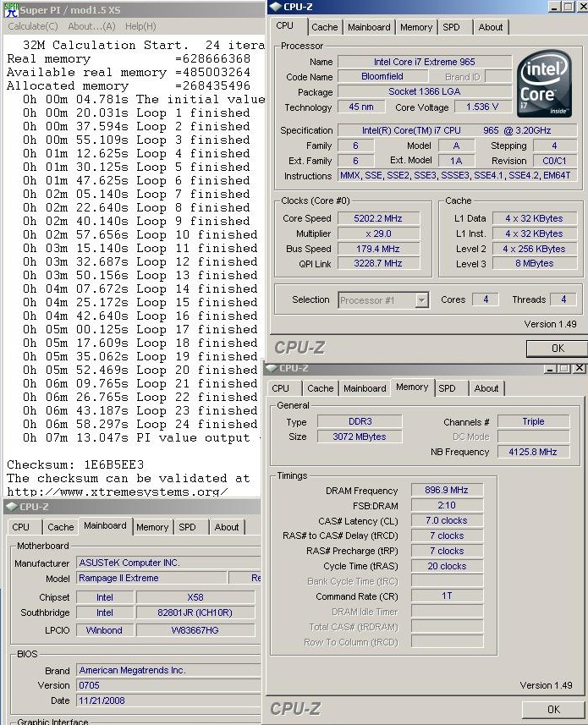Switch to Mainboard tab in Memory CPU-Z window
The image size is (588, 725).
365,388
